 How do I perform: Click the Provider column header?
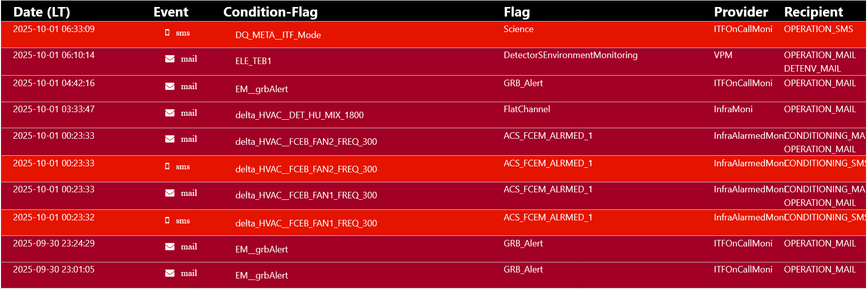click(x=740, y=12)
